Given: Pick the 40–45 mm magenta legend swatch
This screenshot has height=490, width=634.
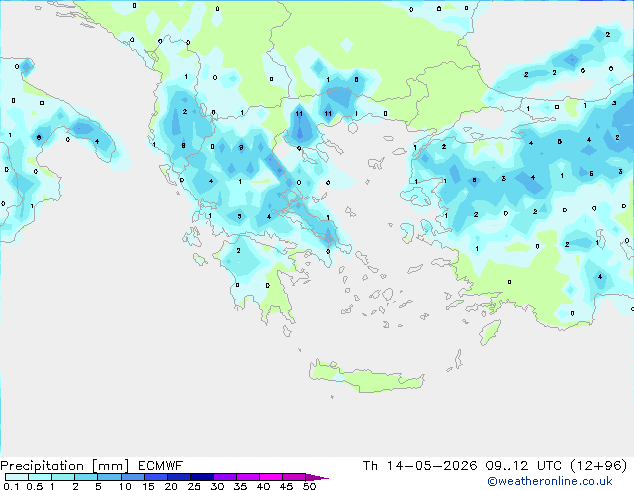Looking at the screenshot, I should click(271, 477).
